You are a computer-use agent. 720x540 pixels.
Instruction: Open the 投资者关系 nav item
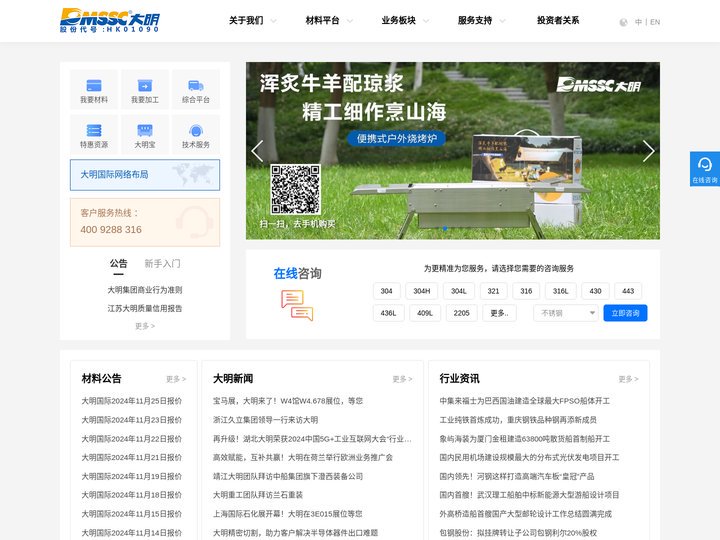(558, 21)
